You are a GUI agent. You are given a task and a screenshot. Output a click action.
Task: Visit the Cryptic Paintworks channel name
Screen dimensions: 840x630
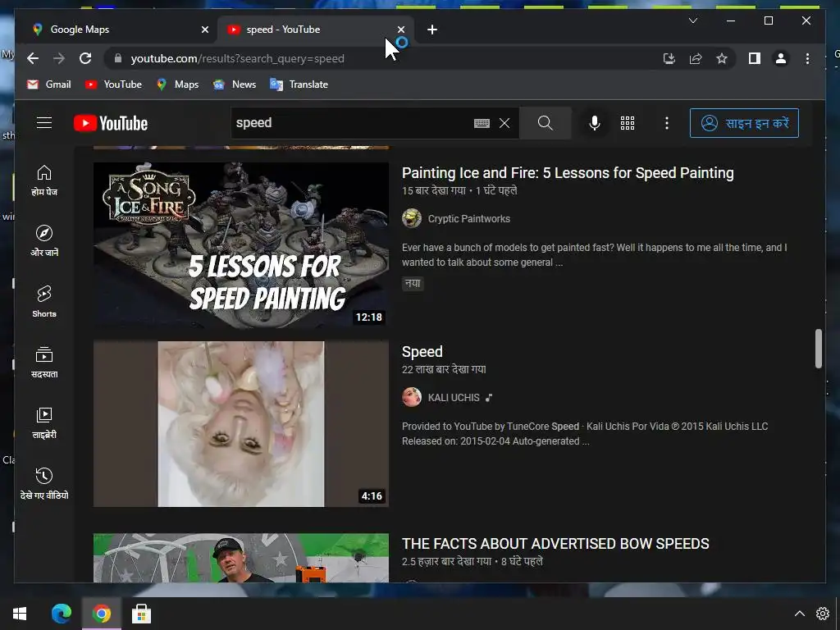tap(468, 218)
